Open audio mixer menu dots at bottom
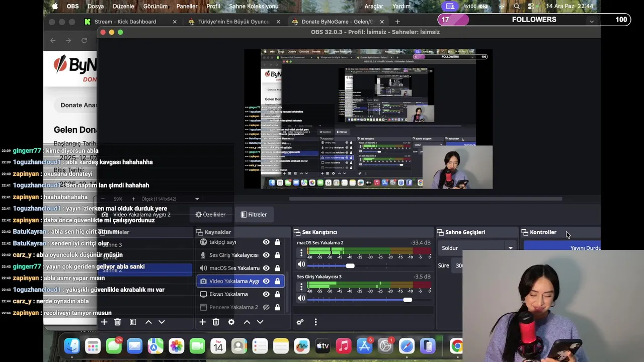Screen dimensions: 644x362 coord(316,322)
